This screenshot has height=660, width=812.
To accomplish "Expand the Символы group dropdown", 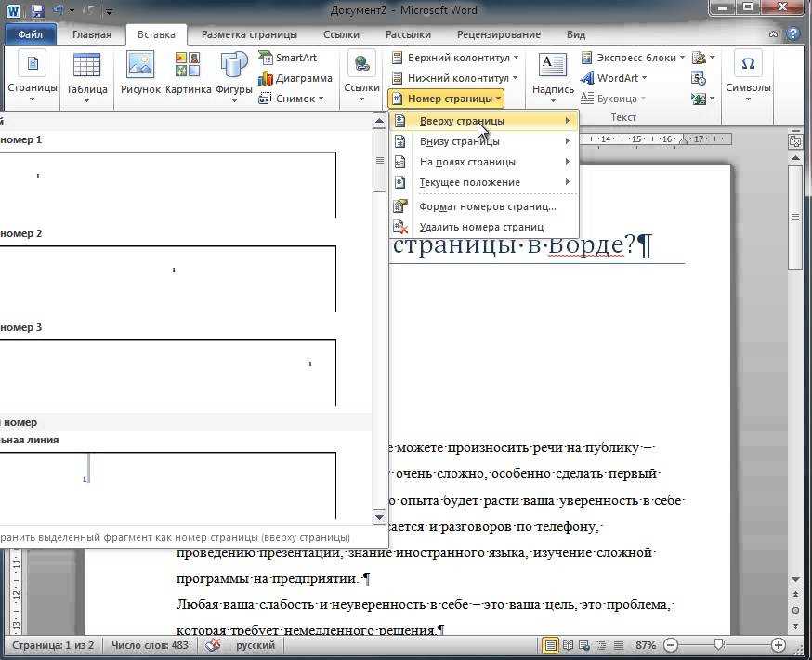I will point(748,76).
